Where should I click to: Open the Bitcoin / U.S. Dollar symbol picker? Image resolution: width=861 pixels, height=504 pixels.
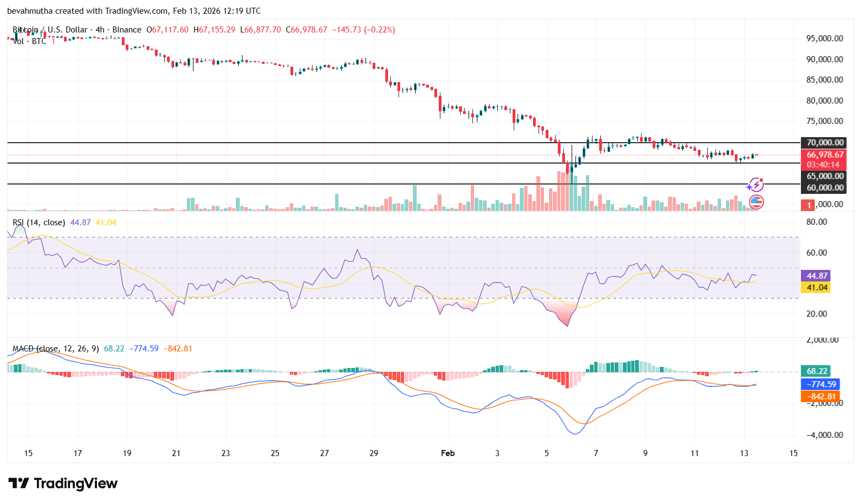pos(50,29)
